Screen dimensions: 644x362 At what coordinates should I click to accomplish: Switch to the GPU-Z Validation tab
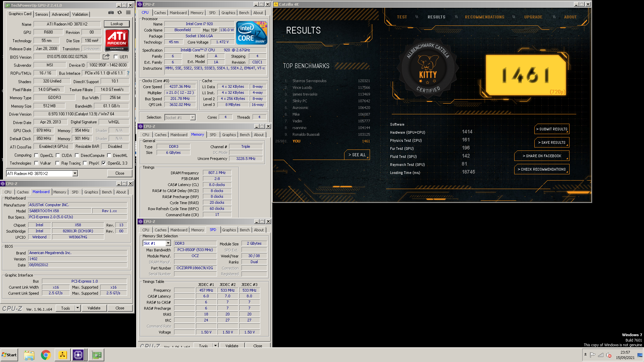coord(80,14)
